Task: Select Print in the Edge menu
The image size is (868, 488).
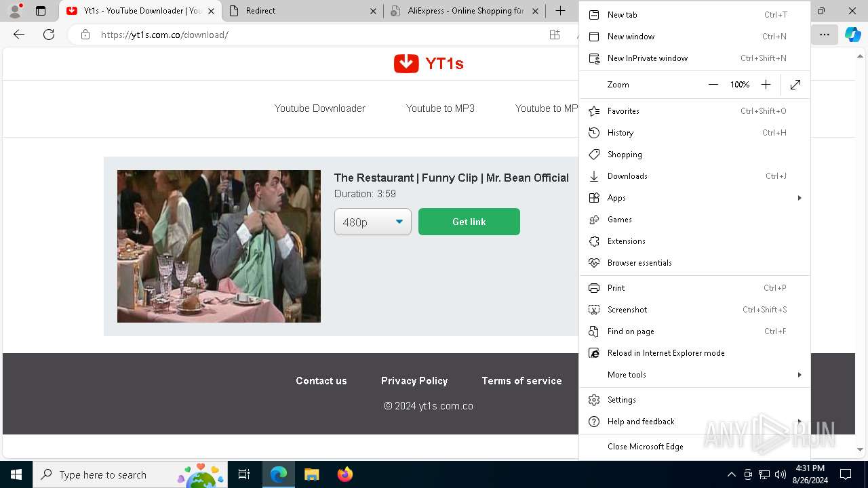Action: pos(694,288)
